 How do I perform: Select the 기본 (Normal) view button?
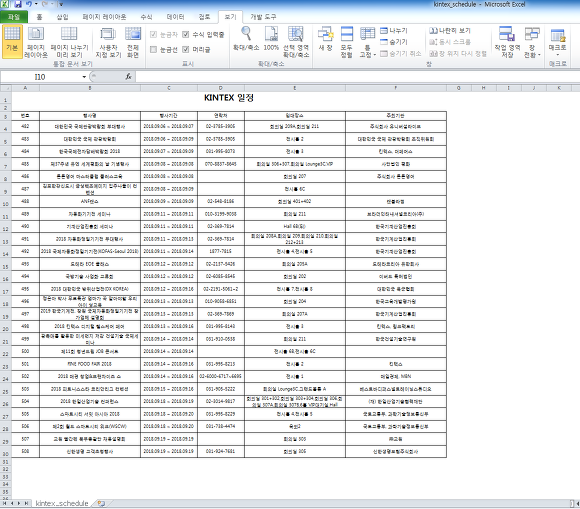12,41
